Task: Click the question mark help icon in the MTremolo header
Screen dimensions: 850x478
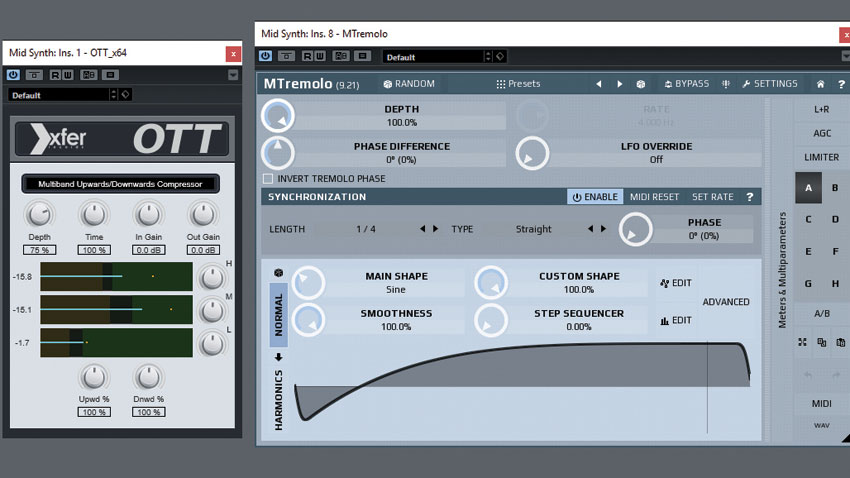Action: [841, 84]
